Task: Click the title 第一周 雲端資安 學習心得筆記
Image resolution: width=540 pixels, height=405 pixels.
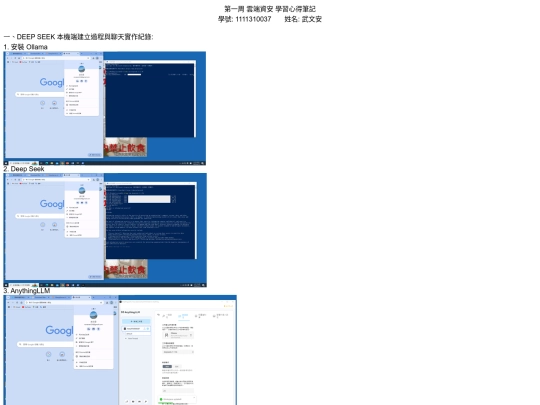Action: (270, 9)
